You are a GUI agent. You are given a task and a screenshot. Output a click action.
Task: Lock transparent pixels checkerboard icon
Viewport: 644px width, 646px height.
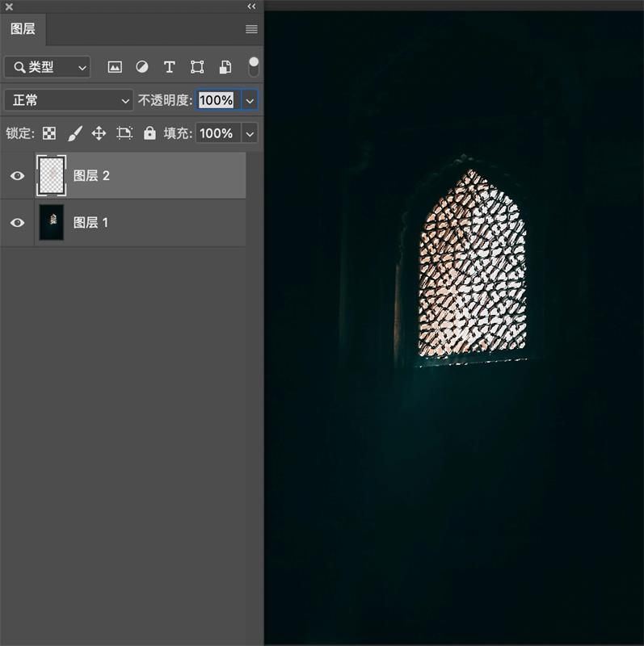coord(49,133)
